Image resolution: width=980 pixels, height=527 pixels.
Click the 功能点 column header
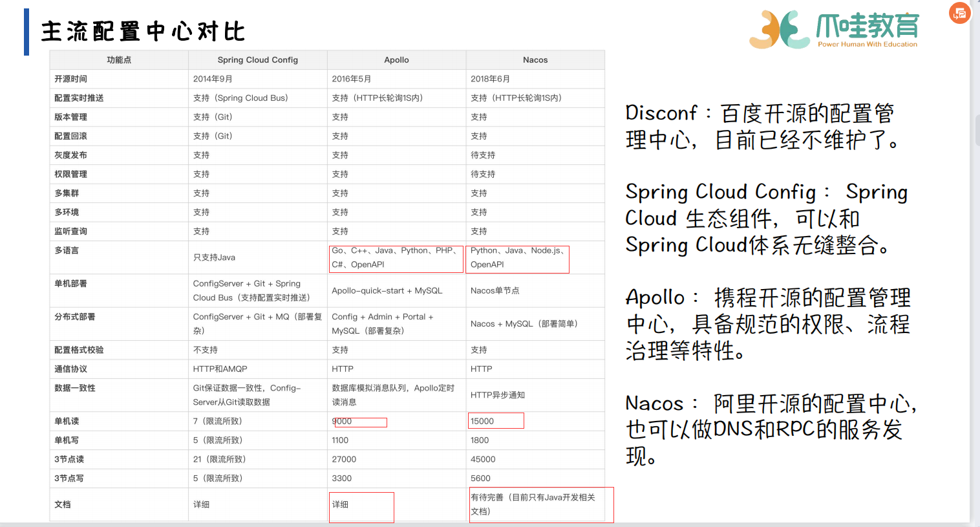click(x=119, y=60)
